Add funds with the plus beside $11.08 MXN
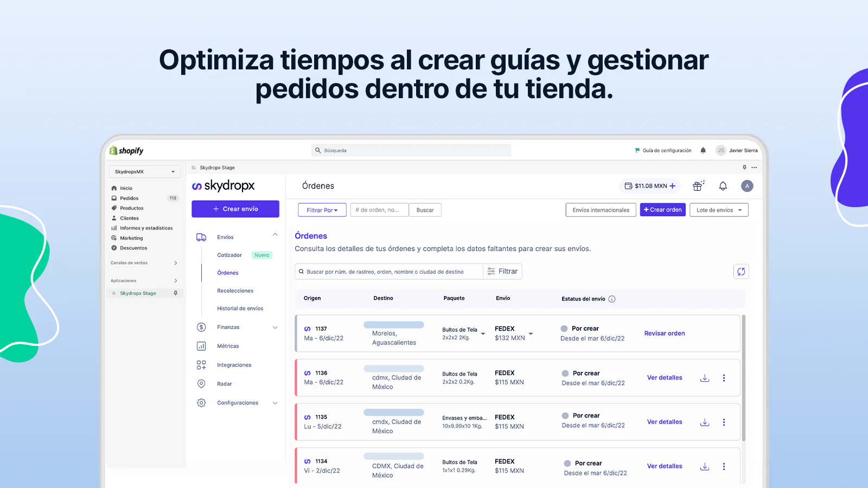Viewport: 868px width, 488px height. click(673, 186)
